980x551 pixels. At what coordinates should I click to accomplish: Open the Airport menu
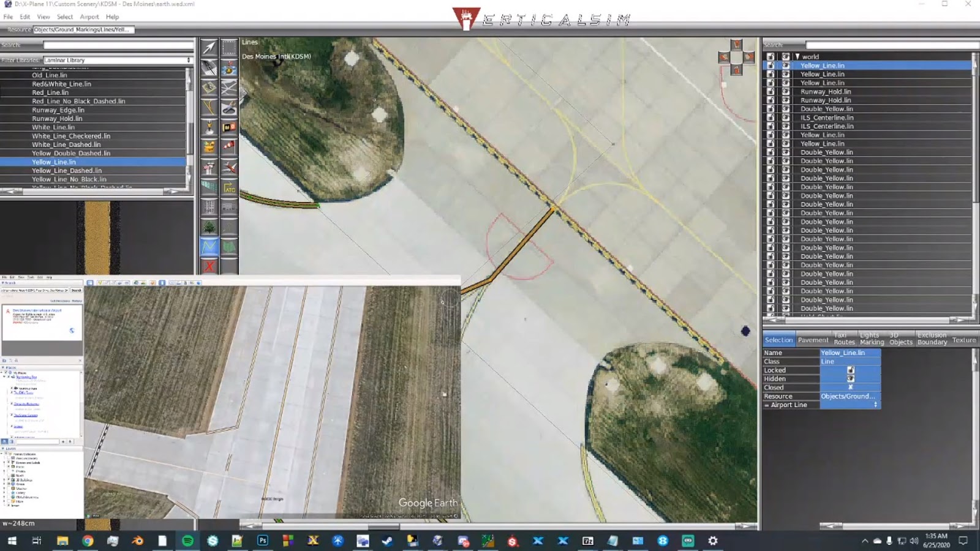89,17
